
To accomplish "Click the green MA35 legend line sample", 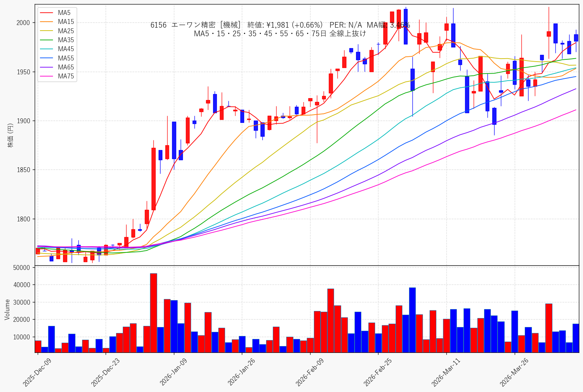I will 47,40.
